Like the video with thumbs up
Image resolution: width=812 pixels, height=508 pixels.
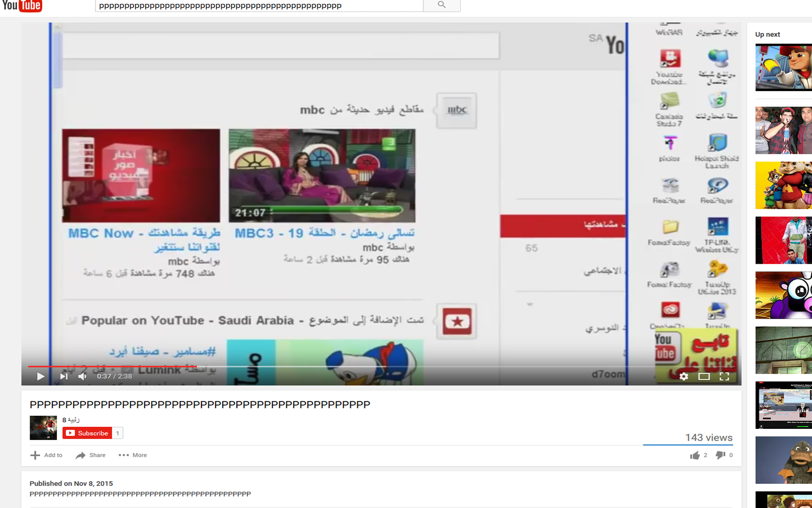tap(695, 455)
